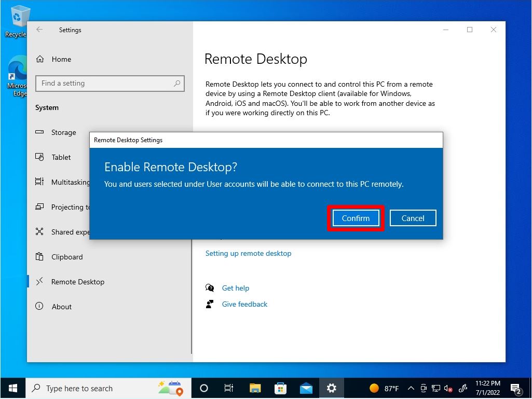Open the Action Center notifications
Screen dimensions: 532x399
(517, 388)
